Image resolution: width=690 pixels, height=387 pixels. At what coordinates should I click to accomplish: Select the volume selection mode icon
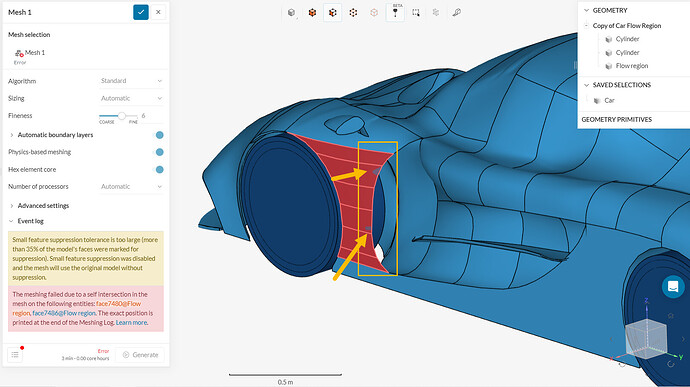[312, 12]
